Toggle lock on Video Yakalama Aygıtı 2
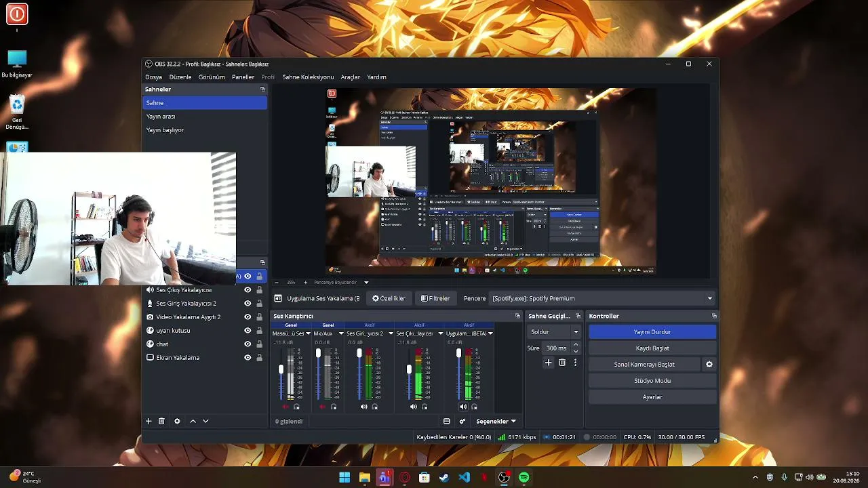The width and height of the screenshot is (868, 488). [259, 317]
